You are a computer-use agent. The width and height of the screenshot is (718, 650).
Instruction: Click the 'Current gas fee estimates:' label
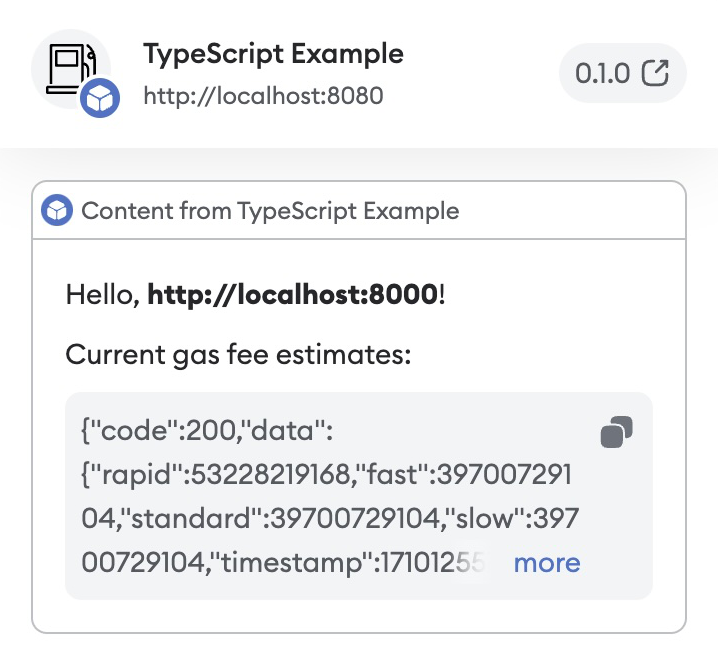pyautogui.click(x=239, y=354)
